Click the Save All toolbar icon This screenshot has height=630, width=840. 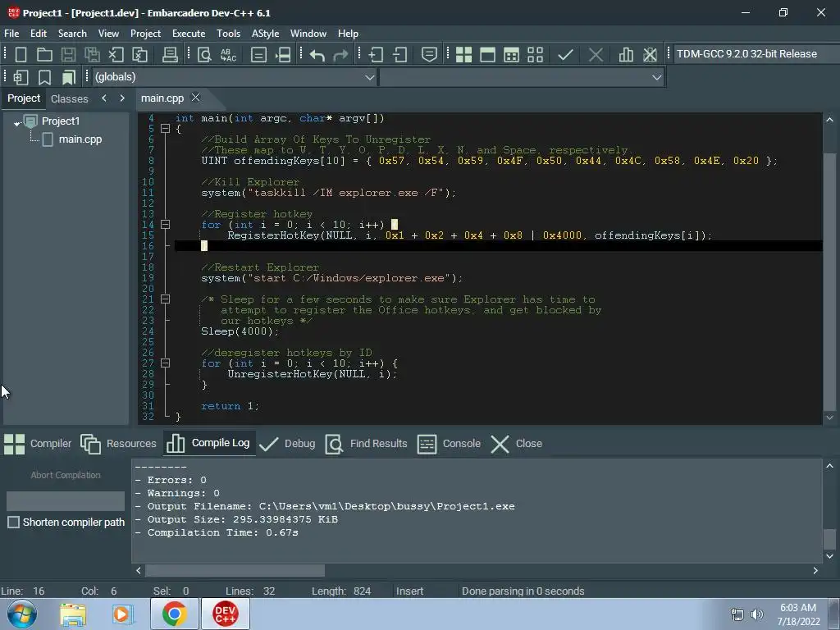(92, 54)
